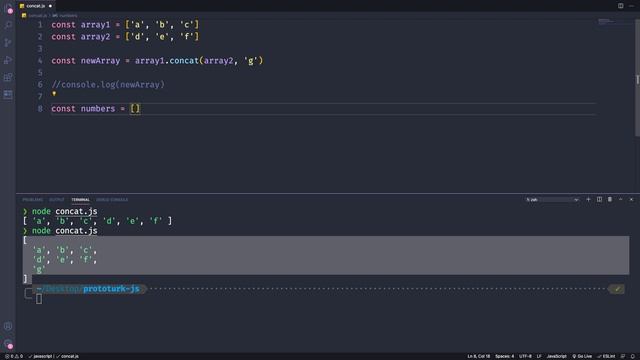
Task: Click ESLint status bar item
Action: (606, 356)
